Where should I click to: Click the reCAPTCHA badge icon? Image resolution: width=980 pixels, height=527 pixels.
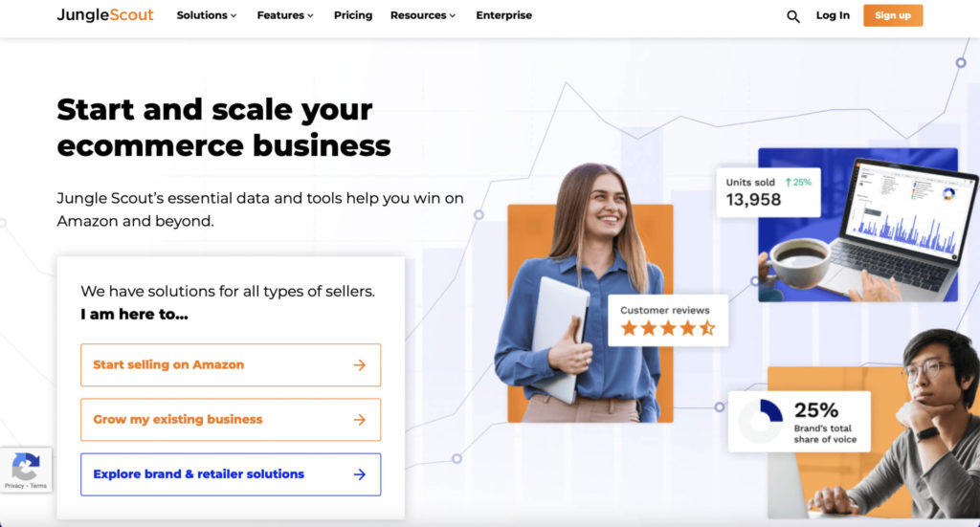26,466
